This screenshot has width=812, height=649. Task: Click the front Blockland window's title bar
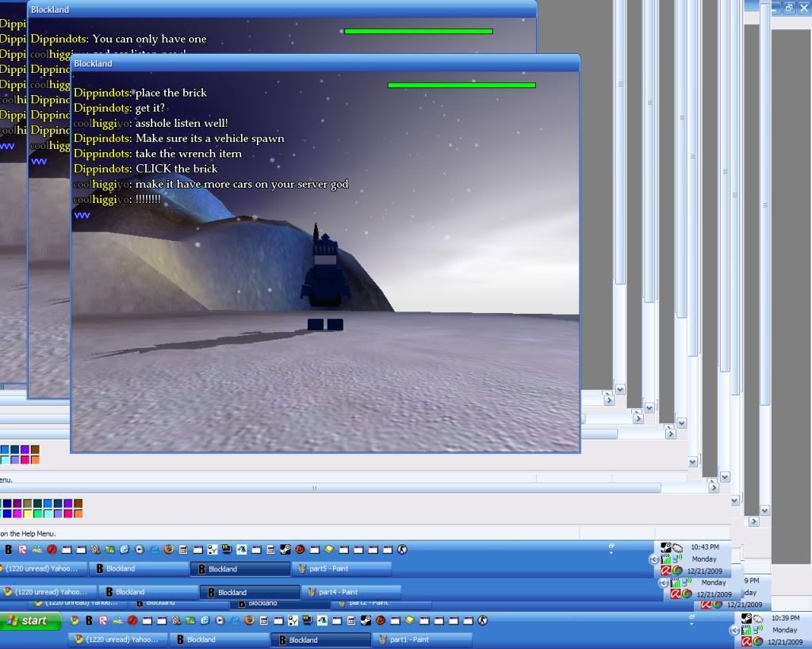pos(325,63)
